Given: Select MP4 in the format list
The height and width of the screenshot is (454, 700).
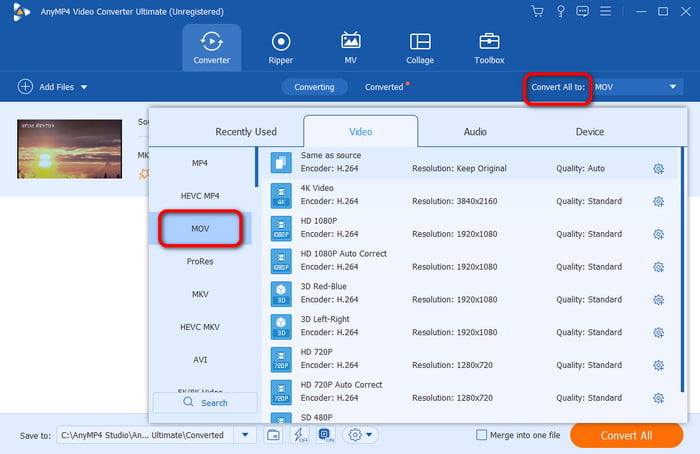Looking at the screenshot, I should 200,163.
